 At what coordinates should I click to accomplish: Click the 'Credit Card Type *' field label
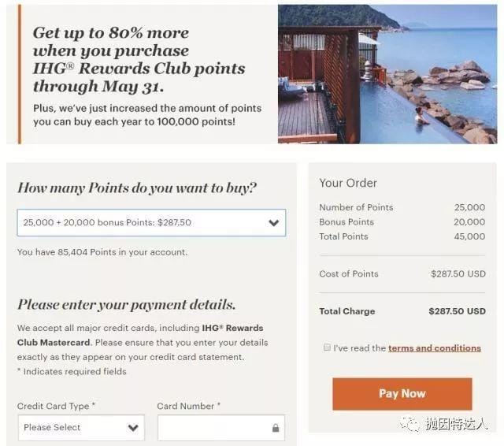coord(57,406)
